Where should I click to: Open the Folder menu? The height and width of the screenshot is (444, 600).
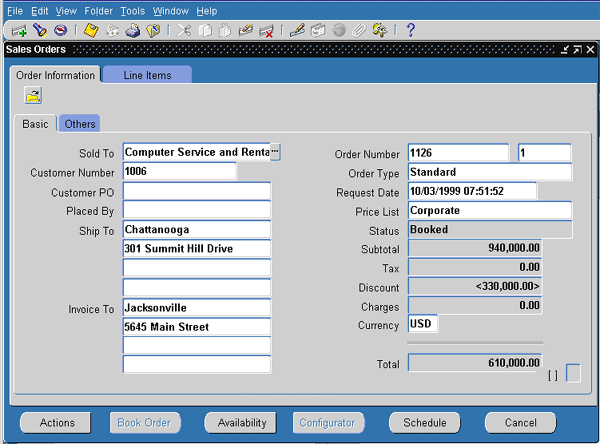pos(98,10)
